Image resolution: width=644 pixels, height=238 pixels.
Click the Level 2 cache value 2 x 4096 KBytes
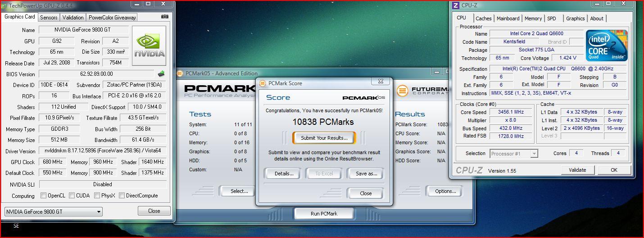click(x=583, y=128)
